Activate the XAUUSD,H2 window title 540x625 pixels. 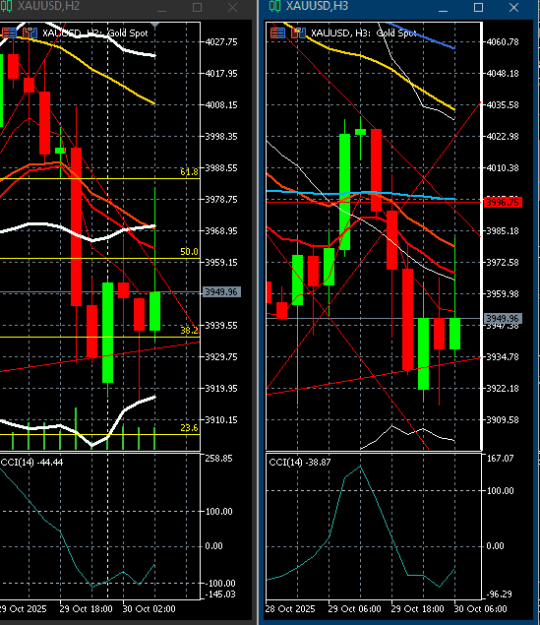(x=48, y=6)
